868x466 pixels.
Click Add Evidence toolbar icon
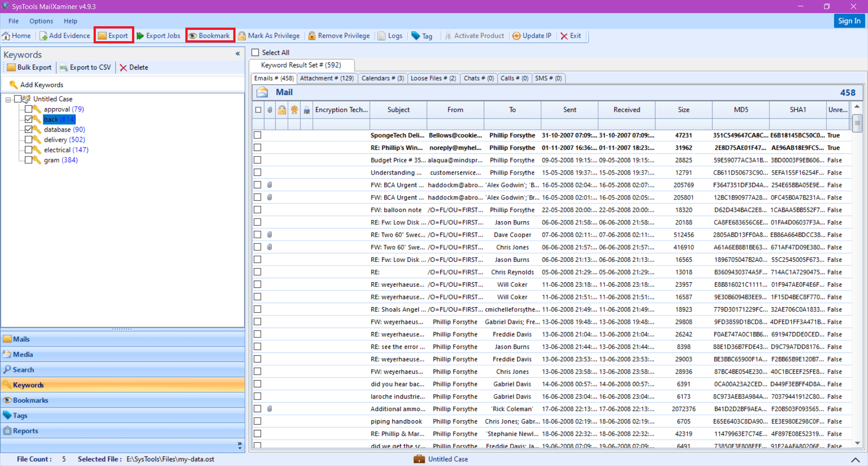(43, 36)
